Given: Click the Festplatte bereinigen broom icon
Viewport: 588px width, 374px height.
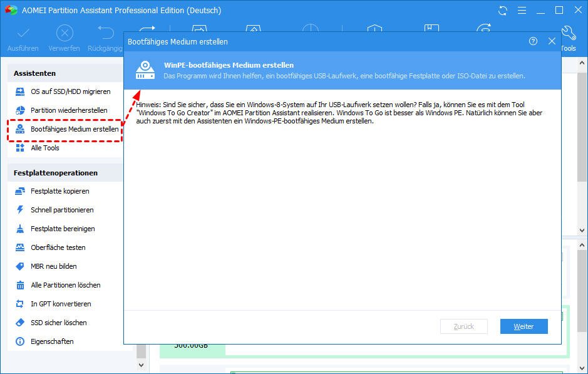Looking at the screenshot, I should click(20, 229).
